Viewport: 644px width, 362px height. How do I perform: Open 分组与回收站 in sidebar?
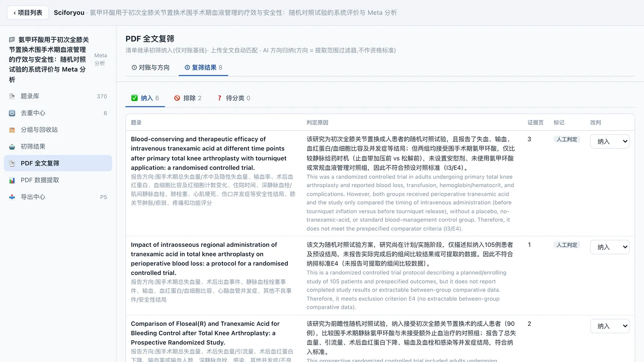[x=58, y=130]
